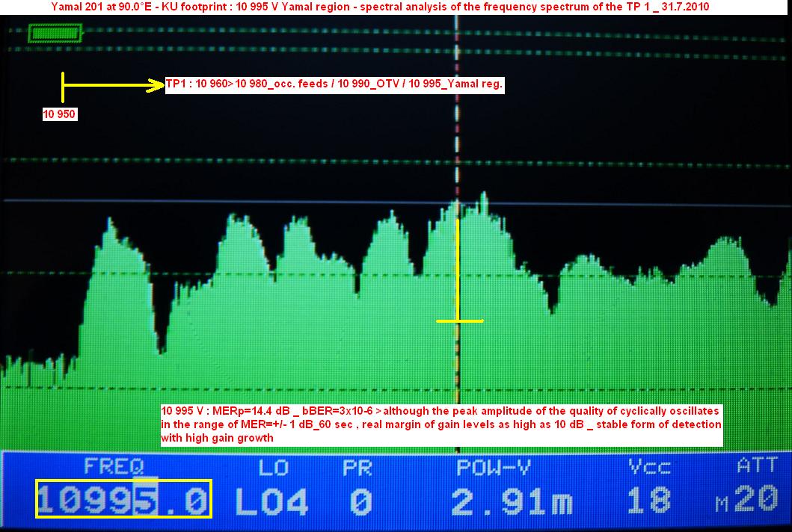Screen dimensions: 792x532
Task: Click the yellow crosshair marker on the spectrum
Action: click(x=459, y=321)
